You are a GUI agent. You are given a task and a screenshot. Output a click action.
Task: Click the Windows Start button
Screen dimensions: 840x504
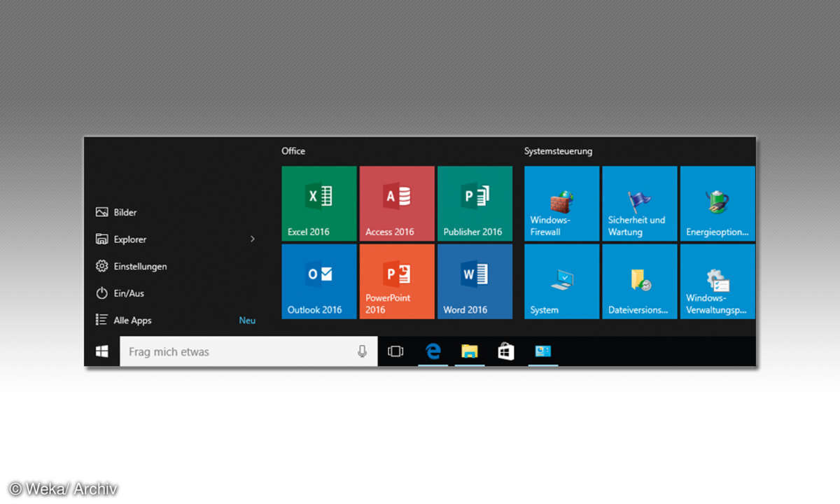[x=102, y=351]
